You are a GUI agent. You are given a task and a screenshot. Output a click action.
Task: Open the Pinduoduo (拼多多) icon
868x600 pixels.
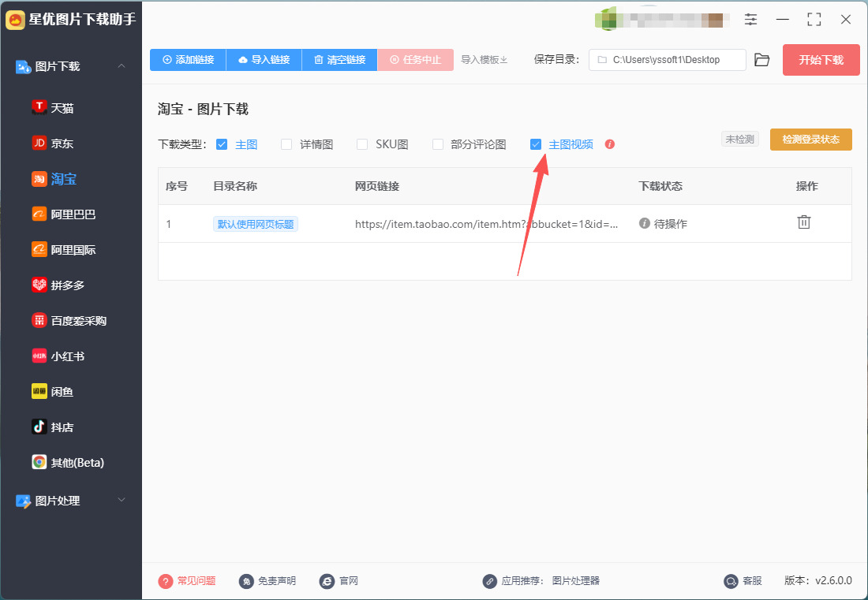pos(39,285)
